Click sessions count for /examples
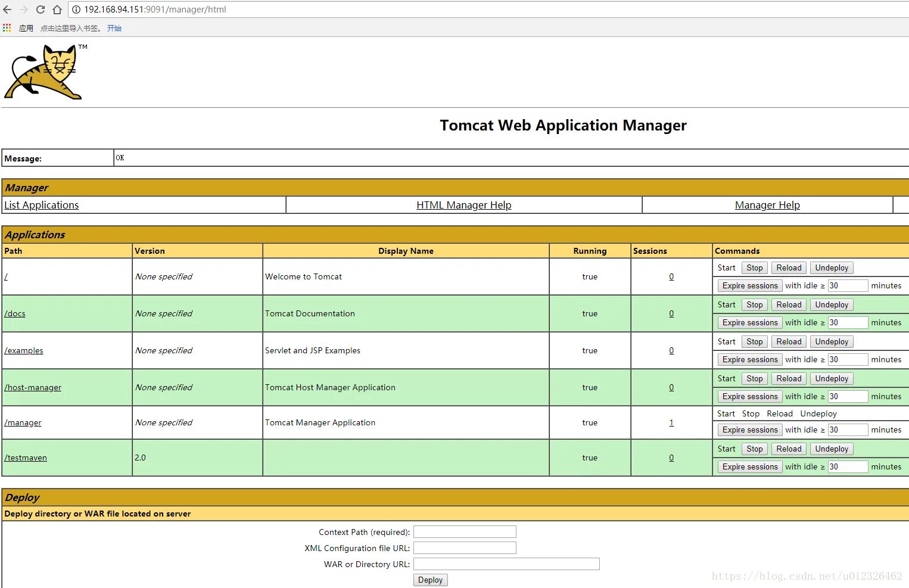The width and height of the screenshot is (909, 588). coord(671,350)
